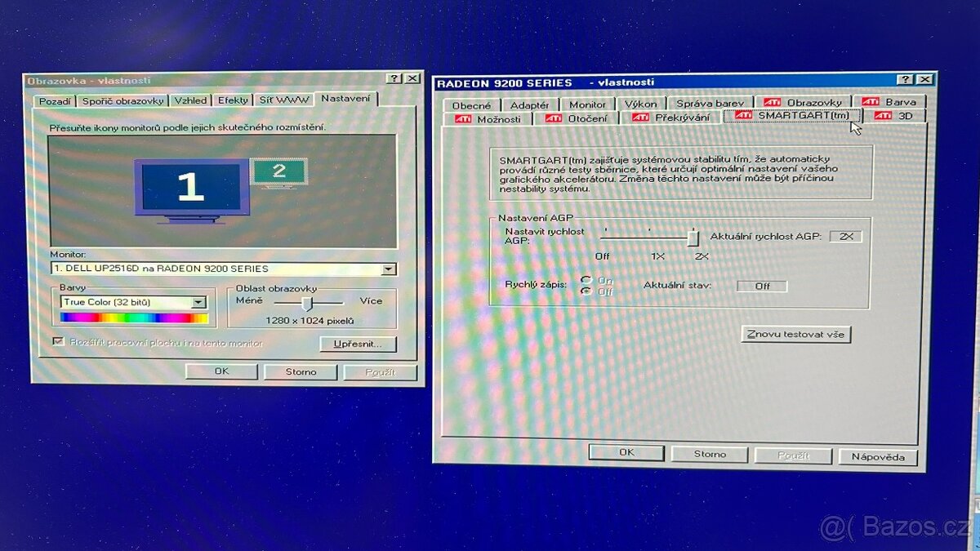Click the AGP speed slider handle
Viewport: 980px width, 551px height.
(693, 237)
